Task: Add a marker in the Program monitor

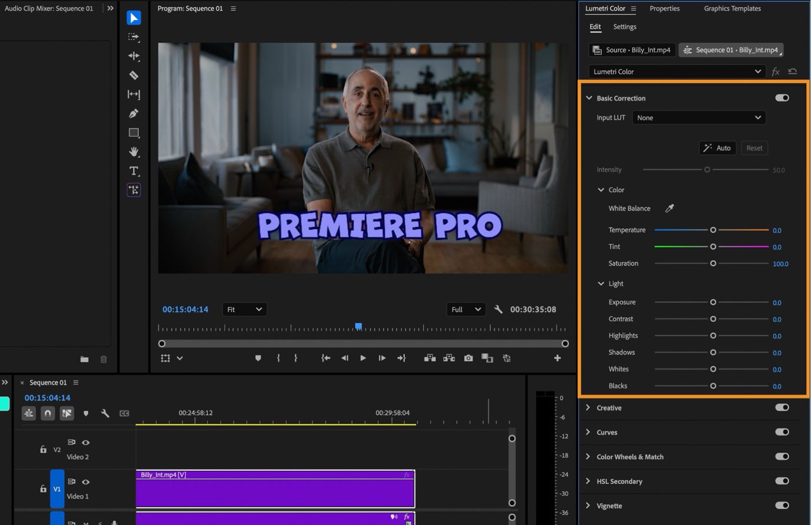Action: click(x=258, y=358)
